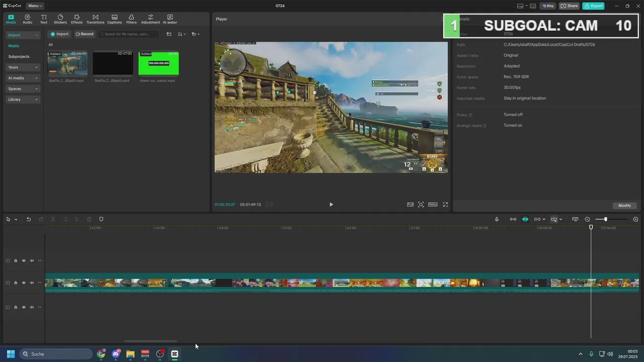The width and height of the screenshot is (644, 362).
Task: Mute the main video track
Action: 32,283
